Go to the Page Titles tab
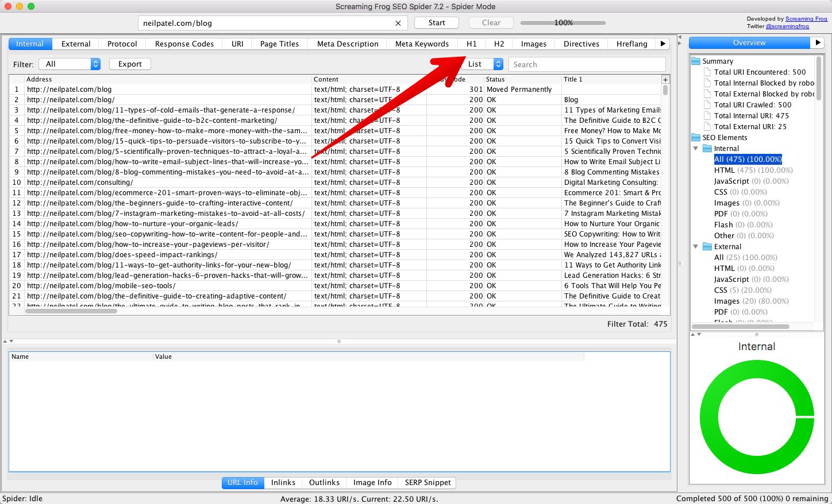The image size is (832, 504). click(280, 44)
